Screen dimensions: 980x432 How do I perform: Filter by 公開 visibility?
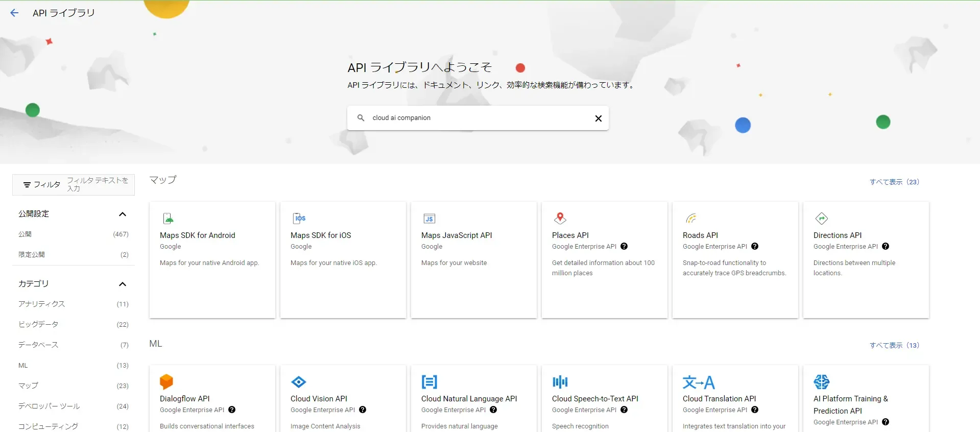coord(74,234)
